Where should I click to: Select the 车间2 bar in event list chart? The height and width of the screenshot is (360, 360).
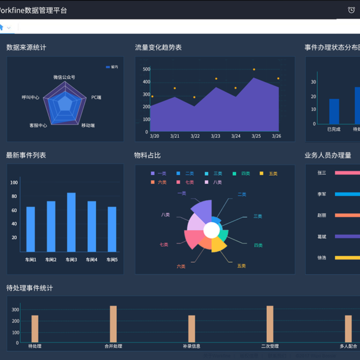tap(51, 226)
